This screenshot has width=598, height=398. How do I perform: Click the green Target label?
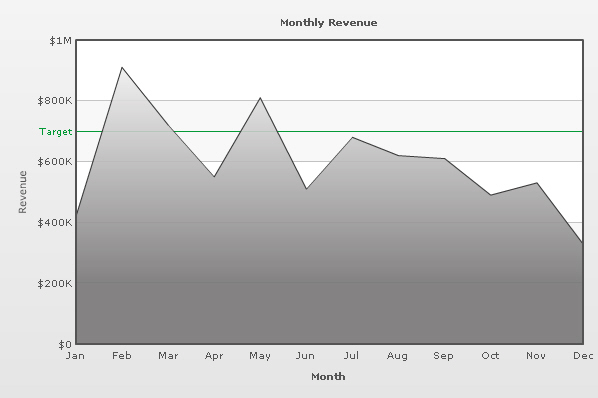[55, 132]
